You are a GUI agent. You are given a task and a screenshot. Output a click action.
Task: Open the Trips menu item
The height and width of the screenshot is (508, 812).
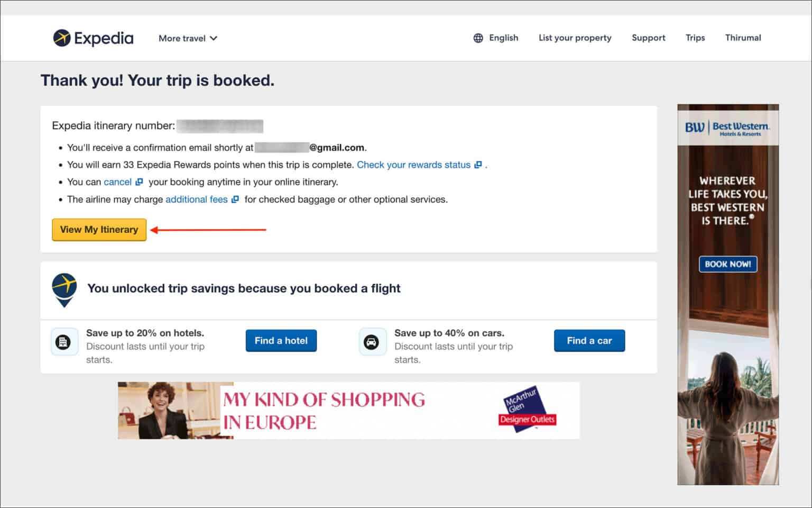click(695, 38)
